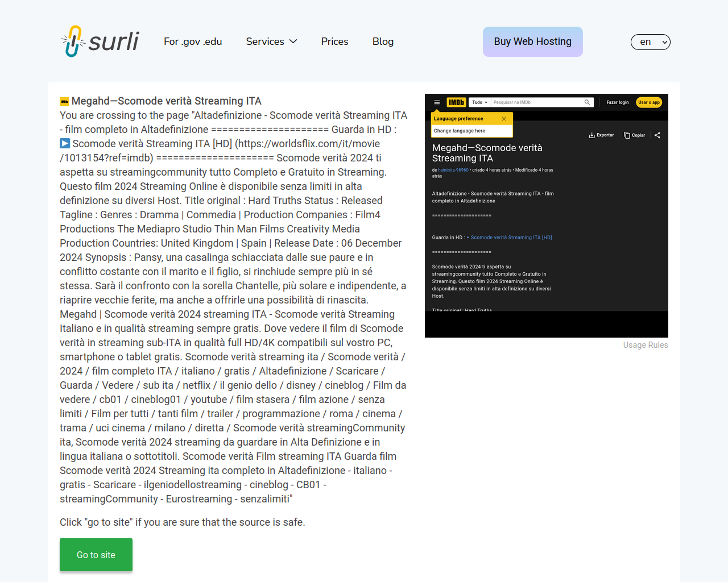728x582 pixels.
Task: Click the hainirita-96960 author link
Action: [453, 170]
